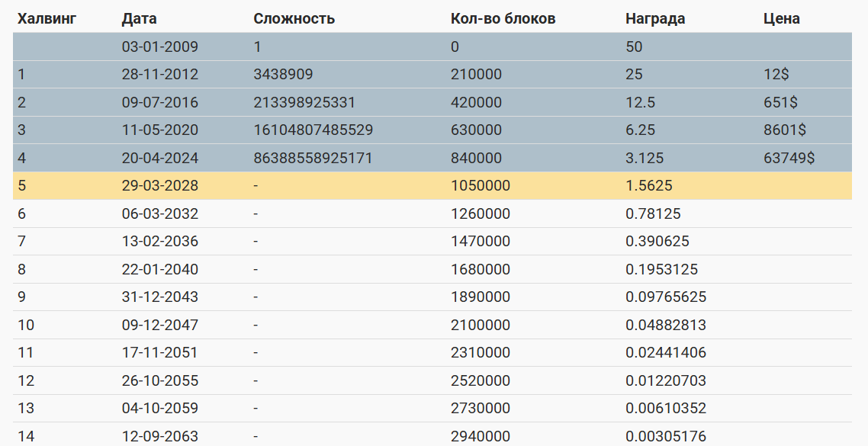Select the price cell 63749$
Image resolution: width=868 pixels, height=446 pixels.
click(789, 159)
